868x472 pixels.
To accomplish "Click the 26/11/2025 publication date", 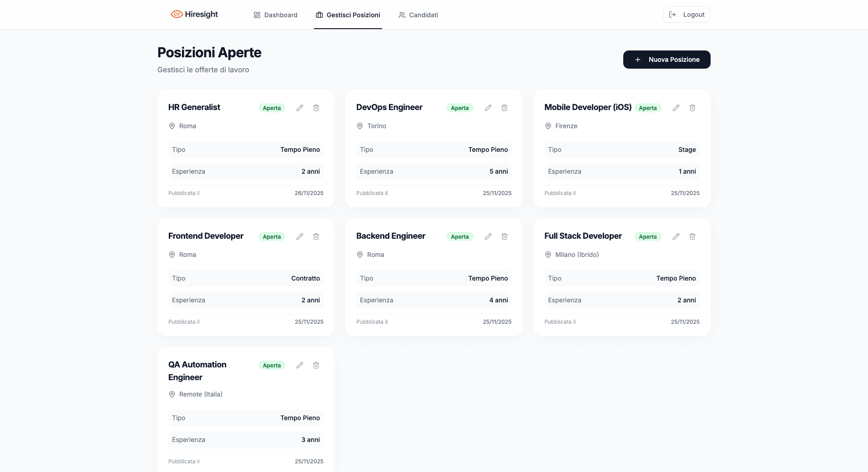I will pyautogui.click(x=309, y=193).
